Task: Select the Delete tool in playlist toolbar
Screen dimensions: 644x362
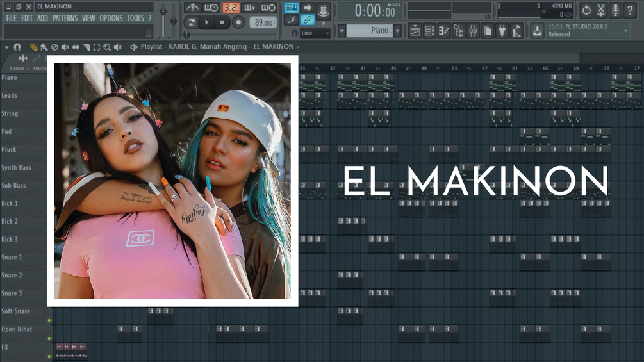Action: tap(54, 47)
